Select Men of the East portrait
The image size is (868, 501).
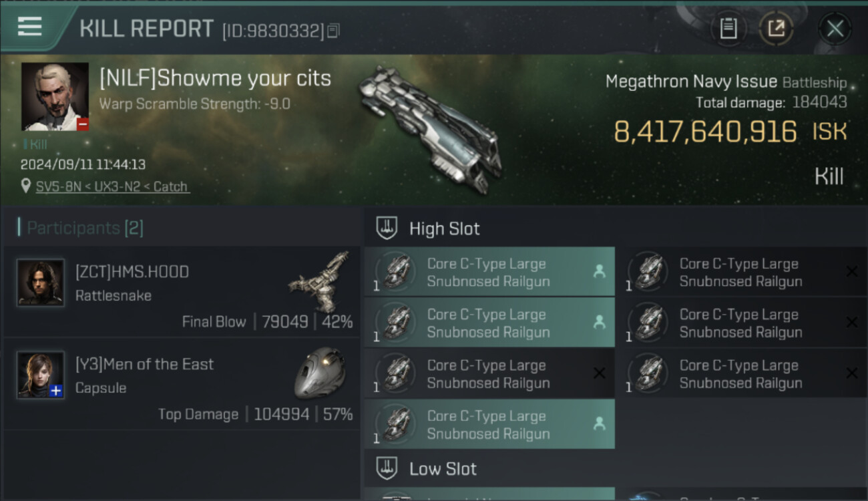tap(41, 375)
